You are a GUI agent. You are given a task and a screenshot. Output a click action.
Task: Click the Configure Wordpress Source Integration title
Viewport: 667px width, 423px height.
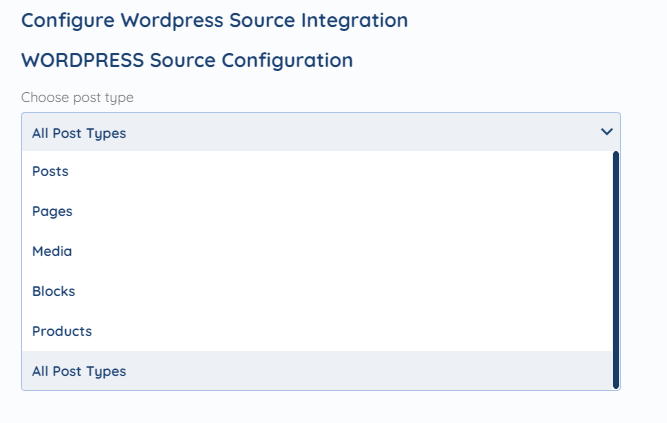(x=214, y=20)
